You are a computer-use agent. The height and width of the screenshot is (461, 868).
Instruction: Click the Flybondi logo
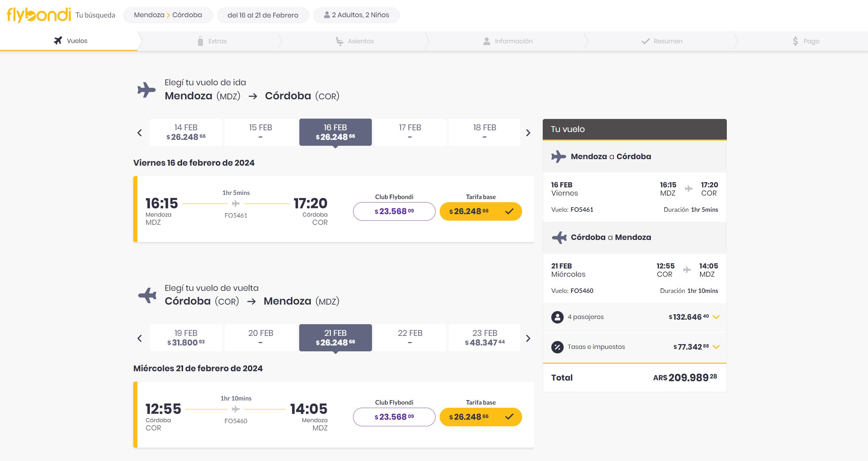[39, 15]
